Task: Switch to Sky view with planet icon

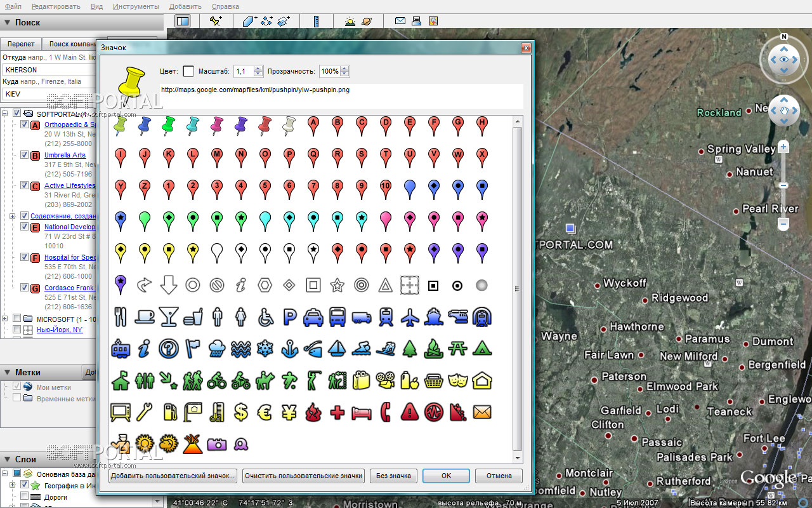Action: (x=367, y=21)
